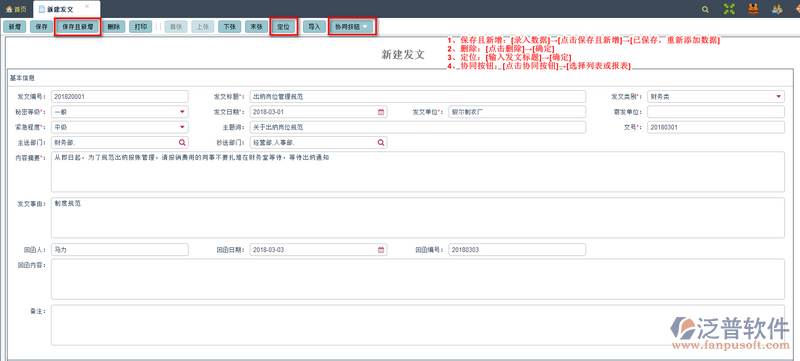This screenshot has height=361, width=800.
Task: Click the 主题词 input field
Action: (418, 127)
